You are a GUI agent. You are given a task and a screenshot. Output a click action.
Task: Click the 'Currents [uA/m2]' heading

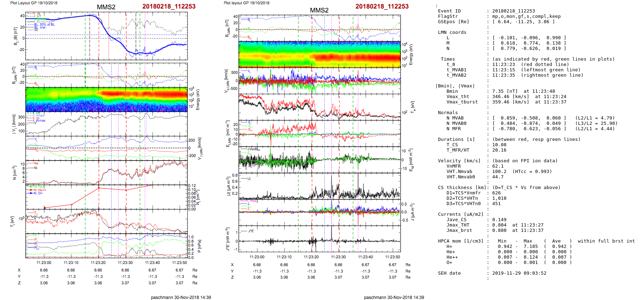[x=461, y=214]
